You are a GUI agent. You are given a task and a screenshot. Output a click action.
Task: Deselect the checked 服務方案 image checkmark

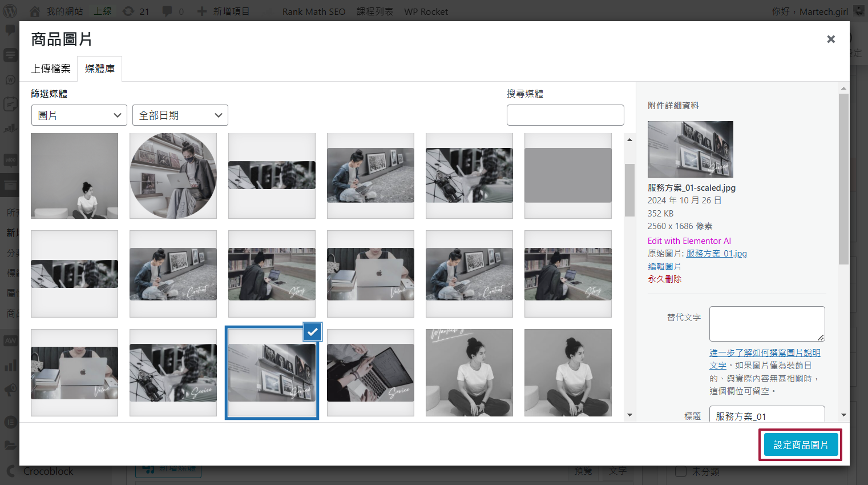pos(313,331)
